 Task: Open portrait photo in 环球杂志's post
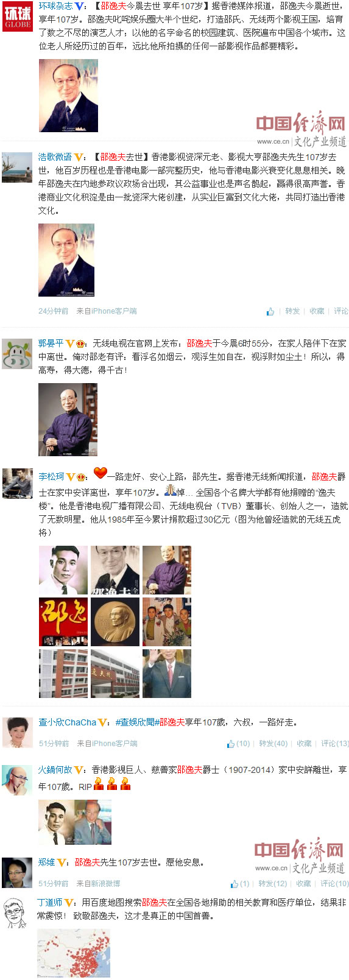pyautogui.click(x=68, y=96)
